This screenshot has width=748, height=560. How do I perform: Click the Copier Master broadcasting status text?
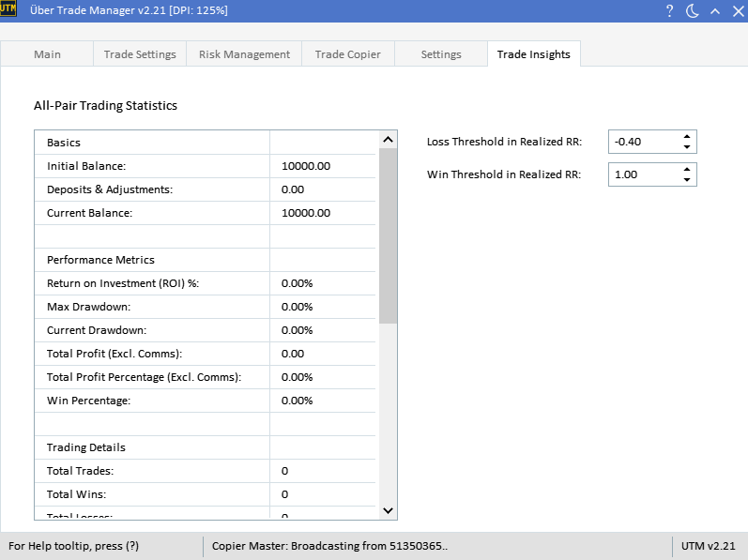329,546
